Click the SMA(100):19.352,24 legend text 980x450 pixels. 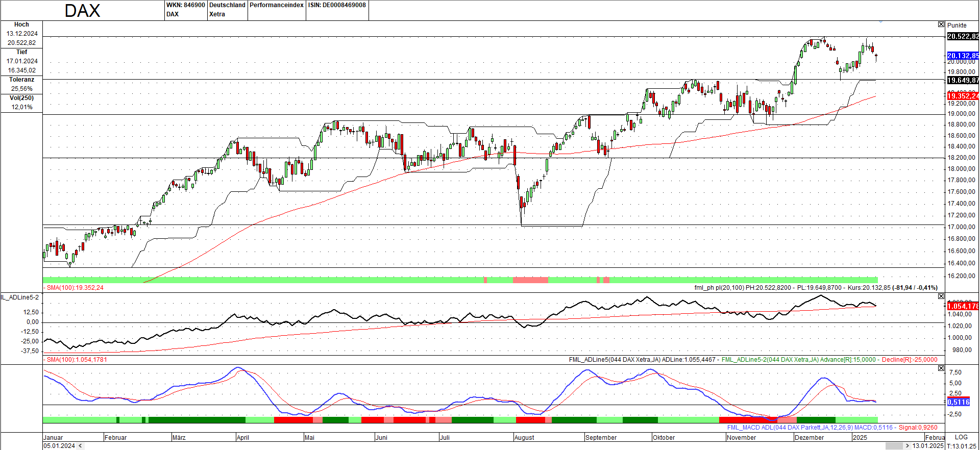pyautogui.click(x=75, y=288)
